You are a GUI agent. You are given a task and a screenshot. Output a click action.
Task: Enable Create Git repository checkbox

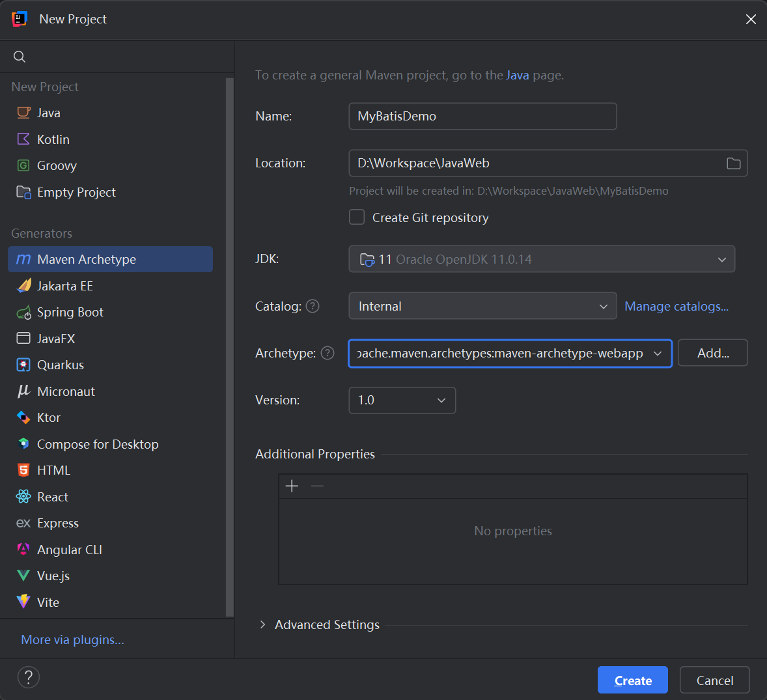coord(357,217)
